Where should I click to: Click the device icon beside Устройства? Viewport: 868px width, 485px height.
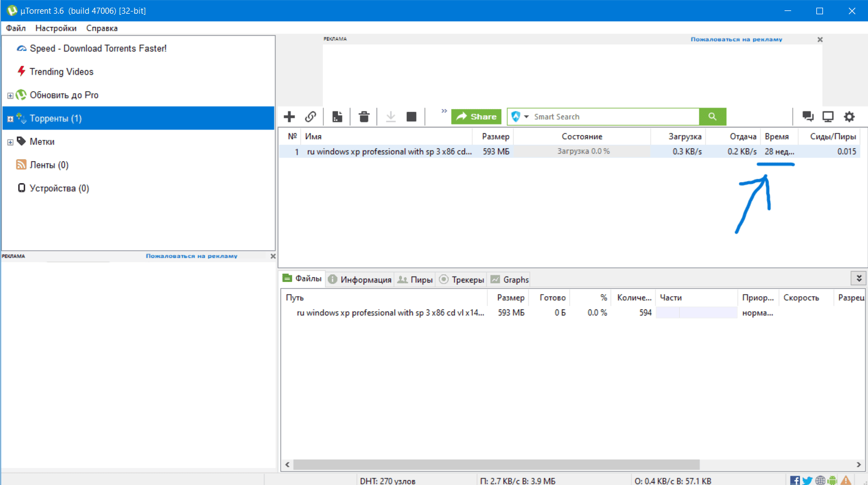point(21,188)
